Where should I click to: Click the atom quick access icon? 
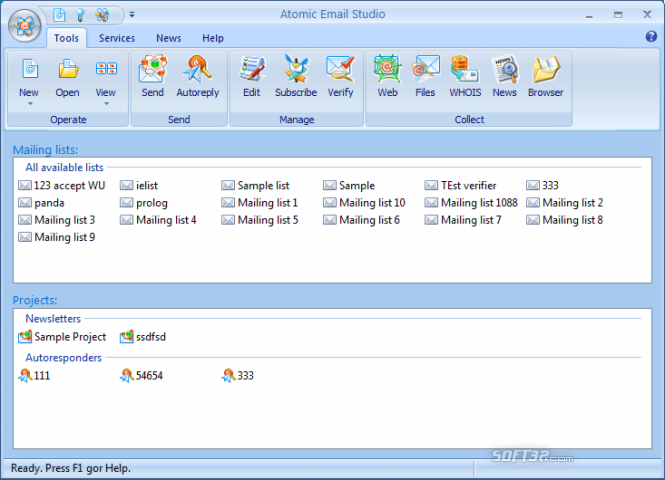tap(102, 15)
